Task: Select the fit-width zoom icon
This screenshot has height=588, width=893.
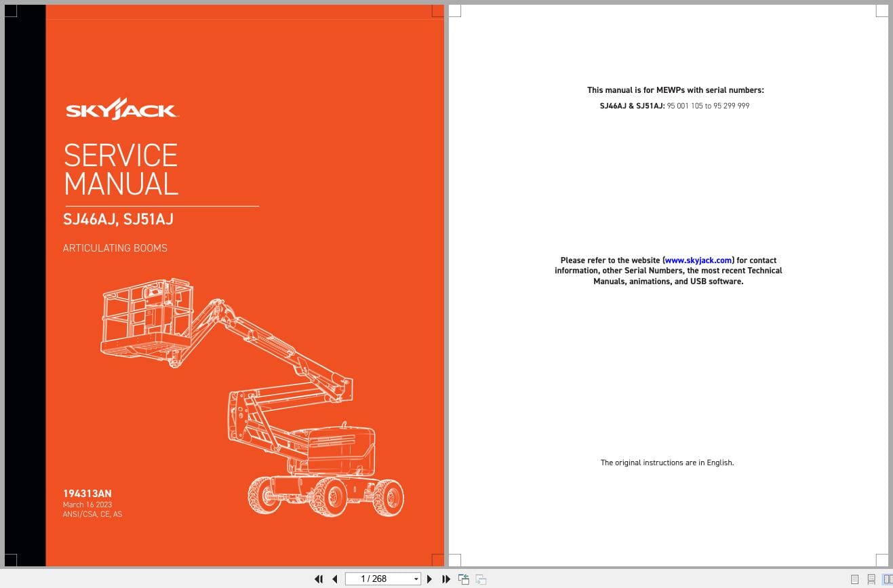Action: tap(480, 579)
